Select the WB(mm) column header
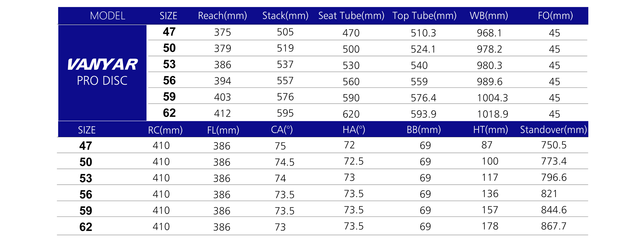This screenshot has height=252, width=644. tap(489, 16)
